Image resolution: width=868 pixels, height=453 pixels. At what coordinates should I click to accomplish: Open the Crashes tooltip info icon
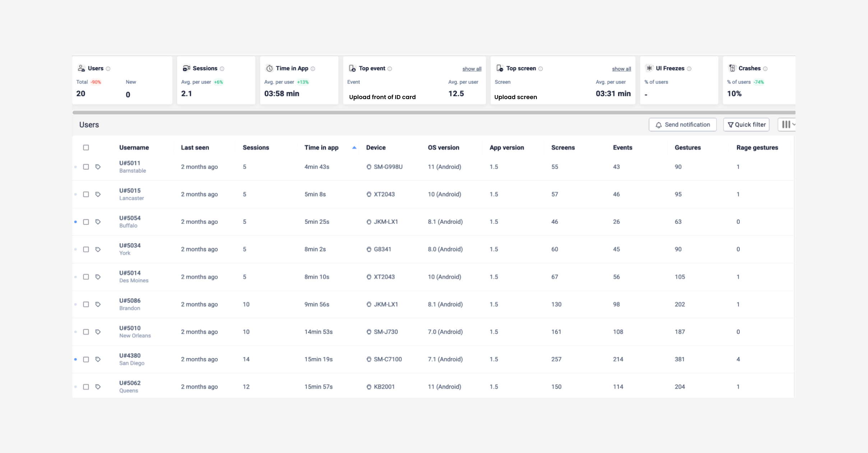point(766,68)
